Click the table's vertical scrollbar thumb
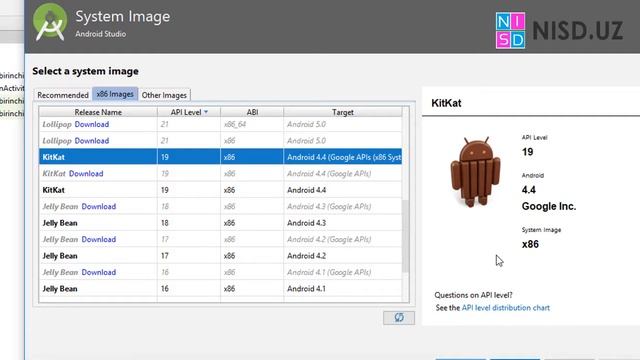640x360 pixels. tap(406, 236)
